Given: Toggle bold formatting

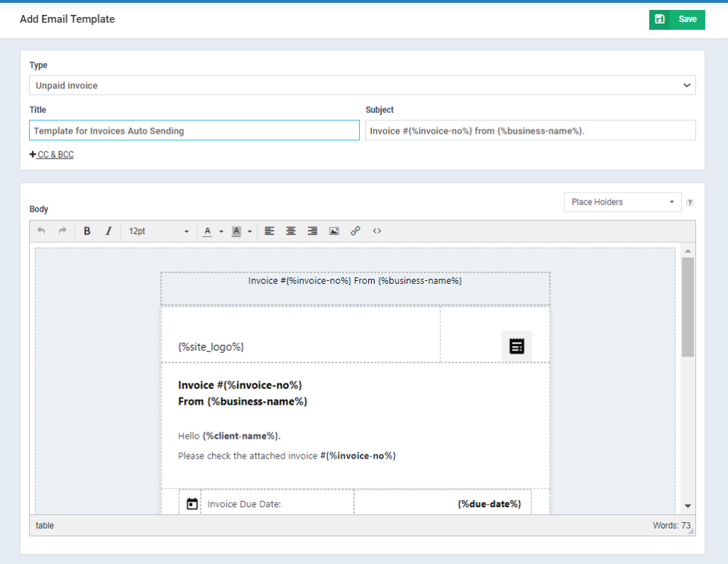Looking at the screenshot, I should point(87,231).
